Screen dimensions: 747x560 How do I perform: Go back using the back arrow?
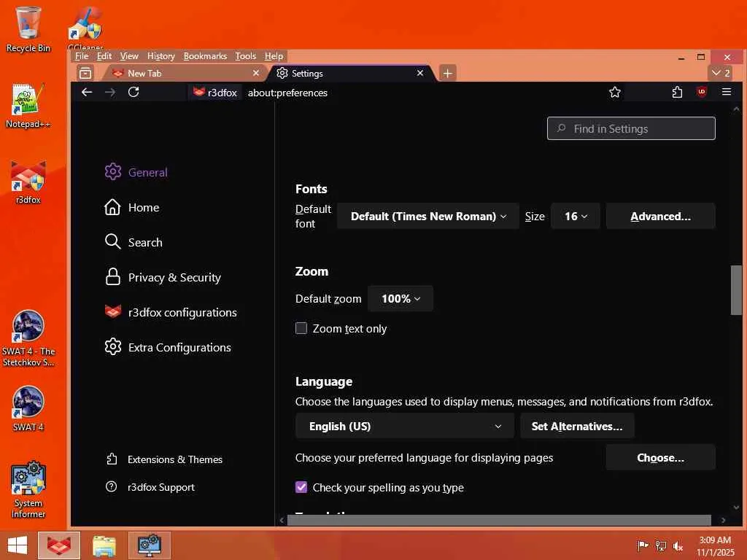pyautogui.click(x=87, y=92)
